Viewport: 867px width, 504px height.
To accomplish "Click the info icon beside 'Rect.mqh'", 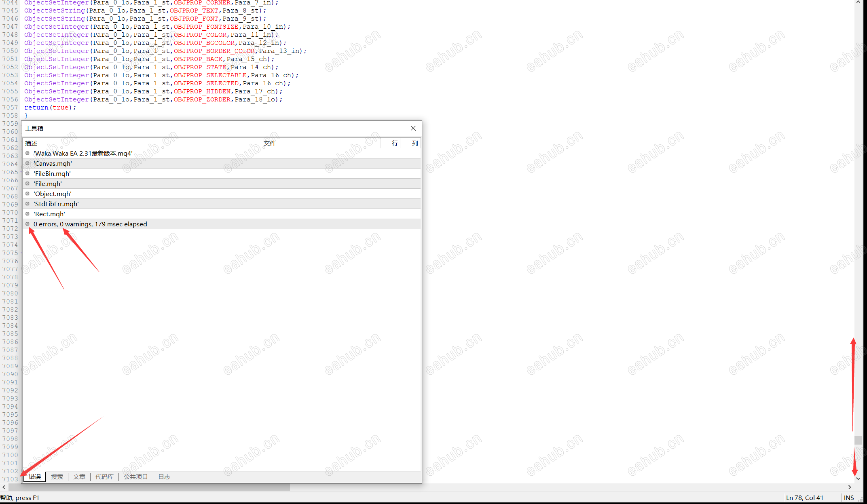I will pos(27,214).
